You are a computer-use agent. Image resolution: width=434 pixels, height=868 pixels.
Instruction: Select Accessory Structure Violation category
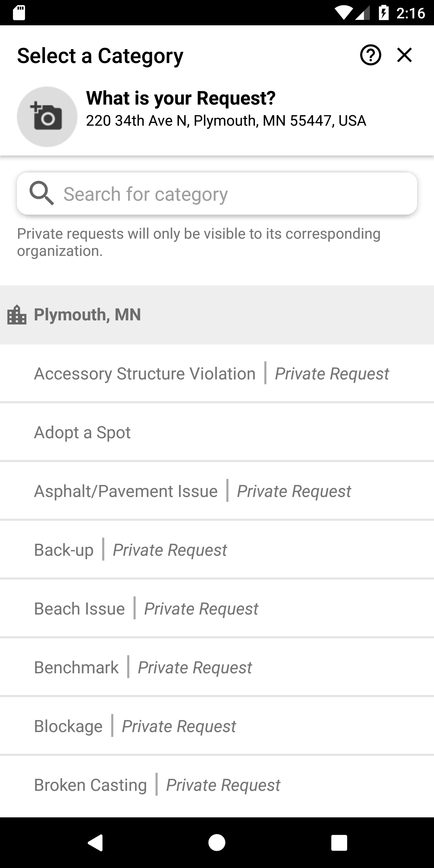pyautogui.click(x=217, y=373)
